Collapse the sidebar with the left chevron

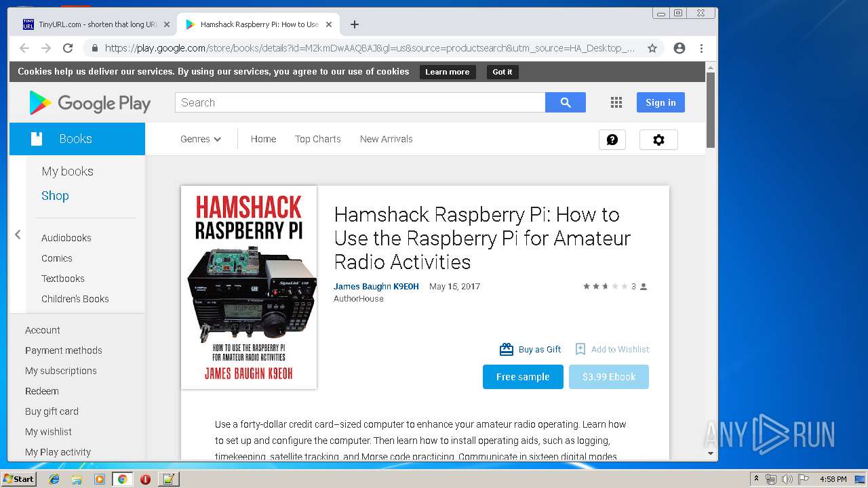18,235
